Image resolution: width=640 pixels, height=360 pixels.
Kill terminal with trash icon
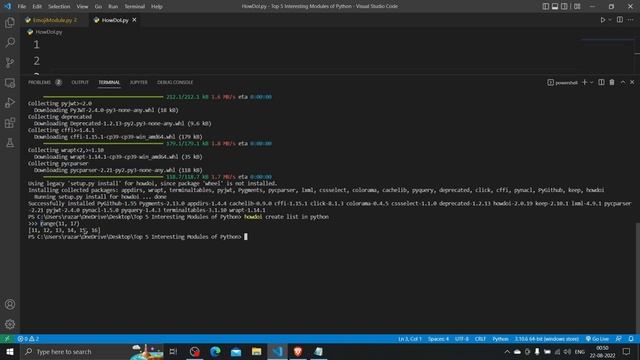click(x=612, y=82)
